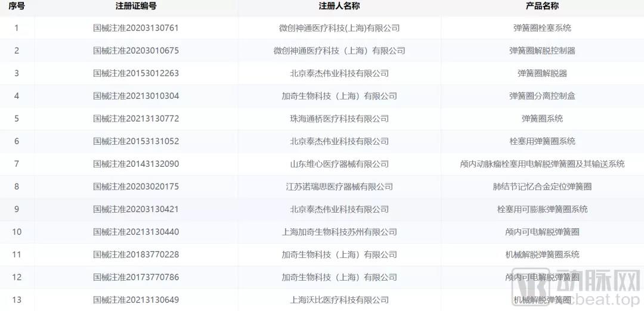
Task: Click product name 弹簧圈栓塞系统
Action: tap(542, 28)
